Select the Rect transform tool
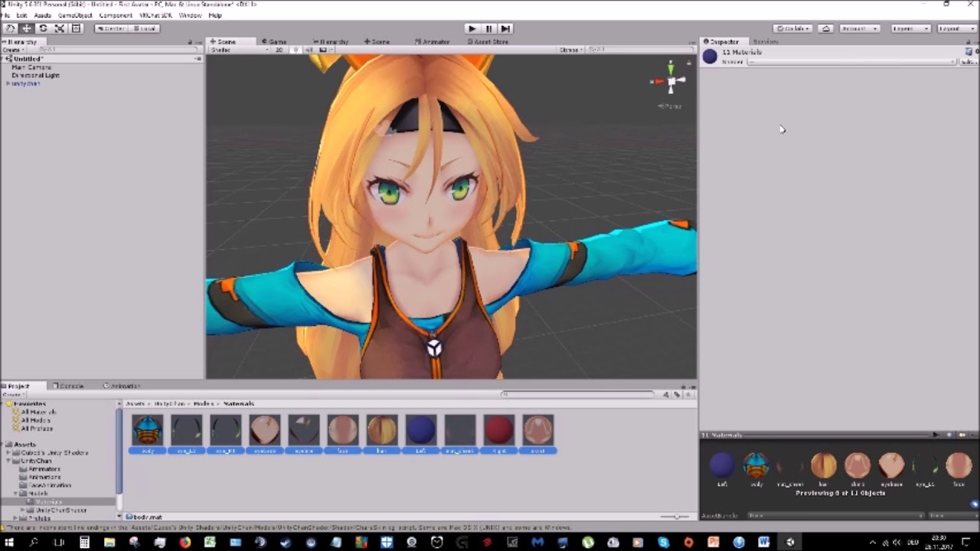This screenshot has width=980, height=551. 77,28
